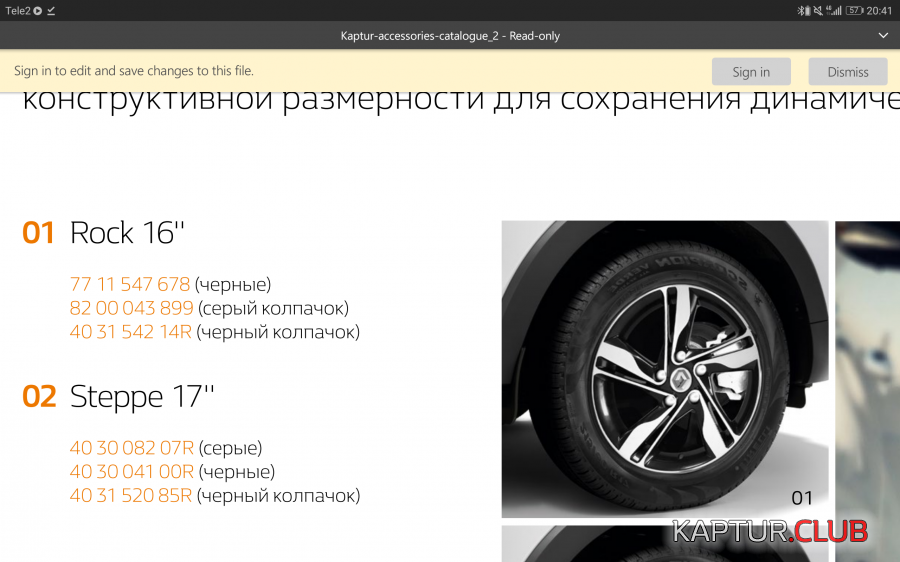Select part number 40 30 082 07R
Viewport: 900px width, 562px height.
pos(131,448)
